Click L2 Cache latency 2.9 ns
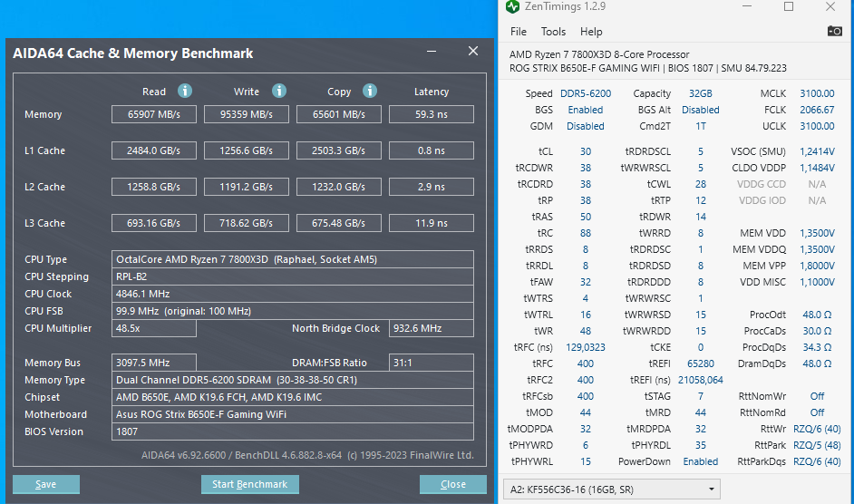854x504 pixels. 432,187
